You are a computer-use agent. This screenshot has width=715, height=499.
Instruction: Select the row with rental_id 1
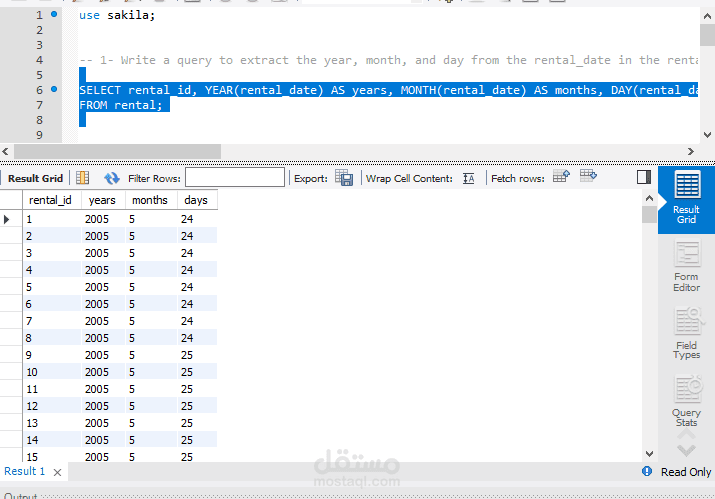pos(120,219)
